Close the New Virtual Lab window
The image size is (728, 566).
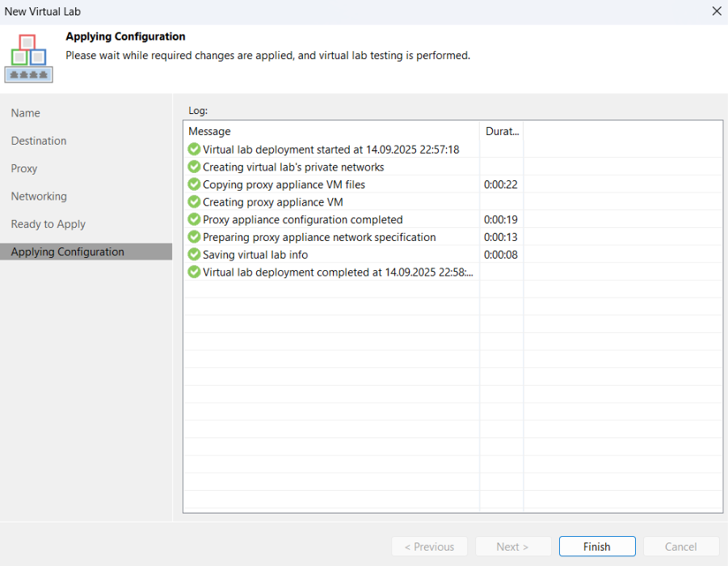716,11
